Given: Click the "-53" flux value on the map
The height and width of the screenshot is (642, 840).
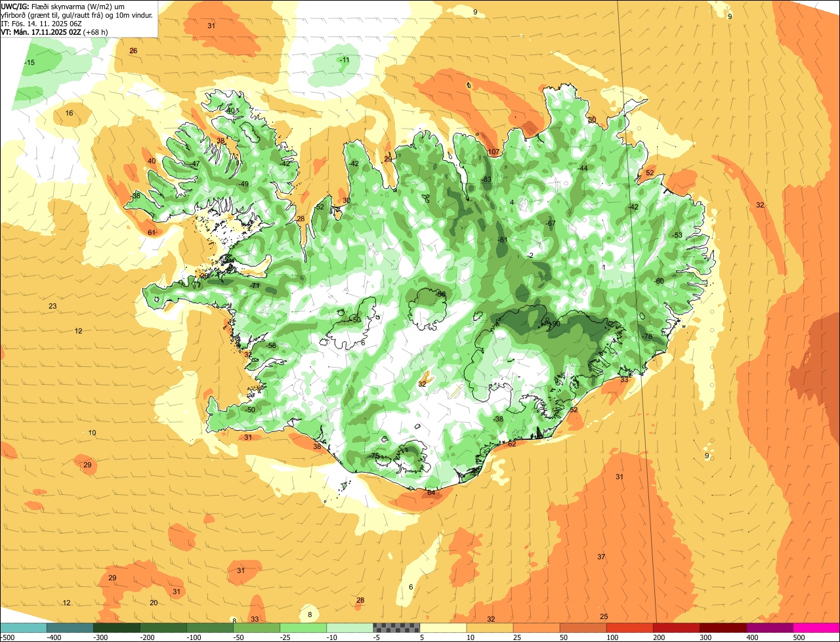Looking at the screenshot, I should tap(677, 236).
